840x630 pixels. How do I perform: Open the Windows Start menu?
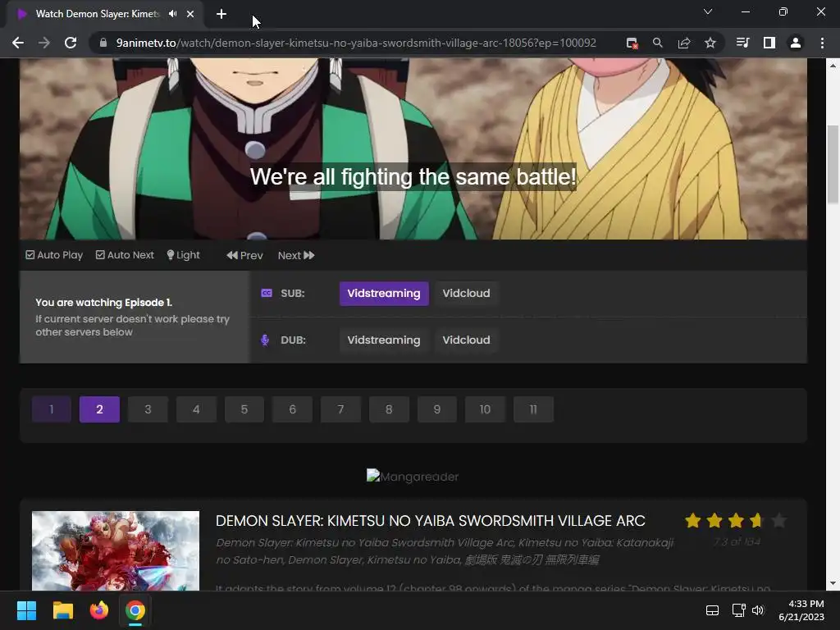pos(26,610)
